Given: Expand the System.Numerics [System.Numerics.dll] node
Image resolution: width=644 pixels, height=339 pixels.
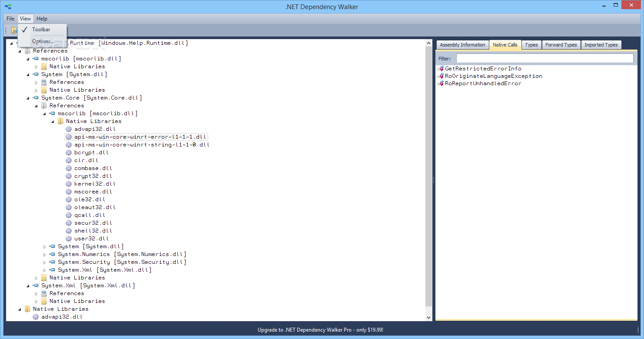Looking at the screenshot, I should pos(44,254).
